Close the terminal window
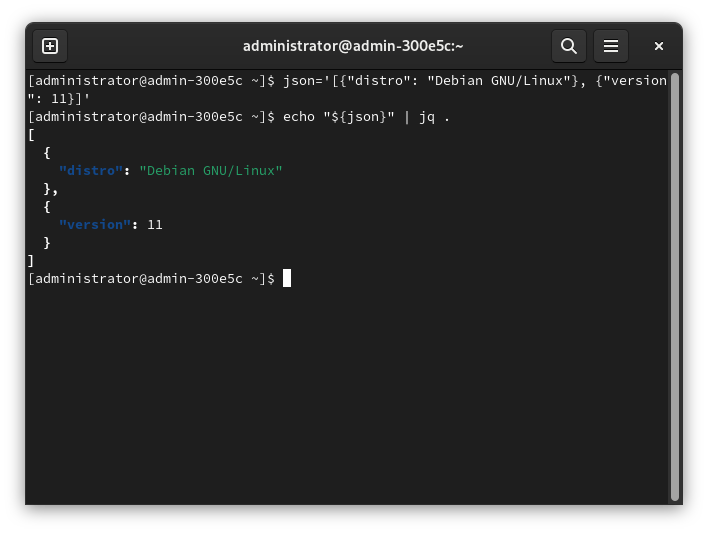 point(659,46)
